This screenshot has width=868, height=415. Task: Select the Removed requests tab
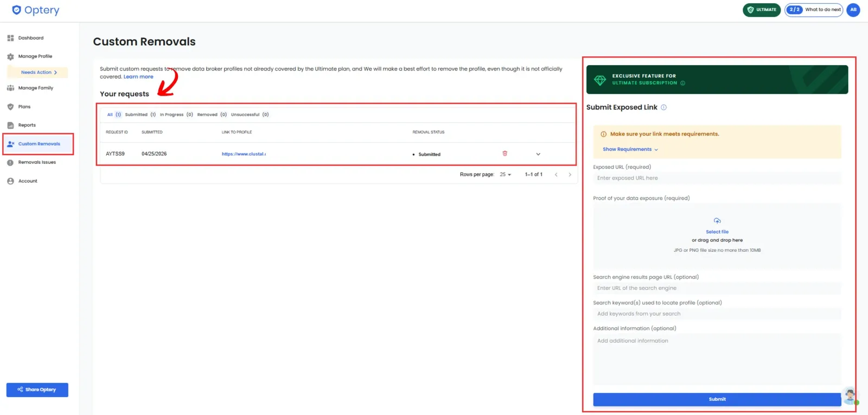212,114
